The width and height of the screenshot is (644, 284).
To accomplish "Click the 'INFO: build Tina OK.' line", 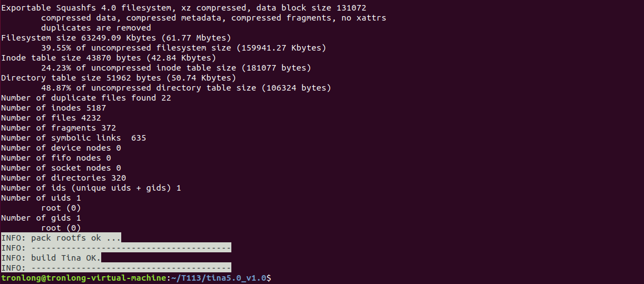I will (x=51, y=258).
